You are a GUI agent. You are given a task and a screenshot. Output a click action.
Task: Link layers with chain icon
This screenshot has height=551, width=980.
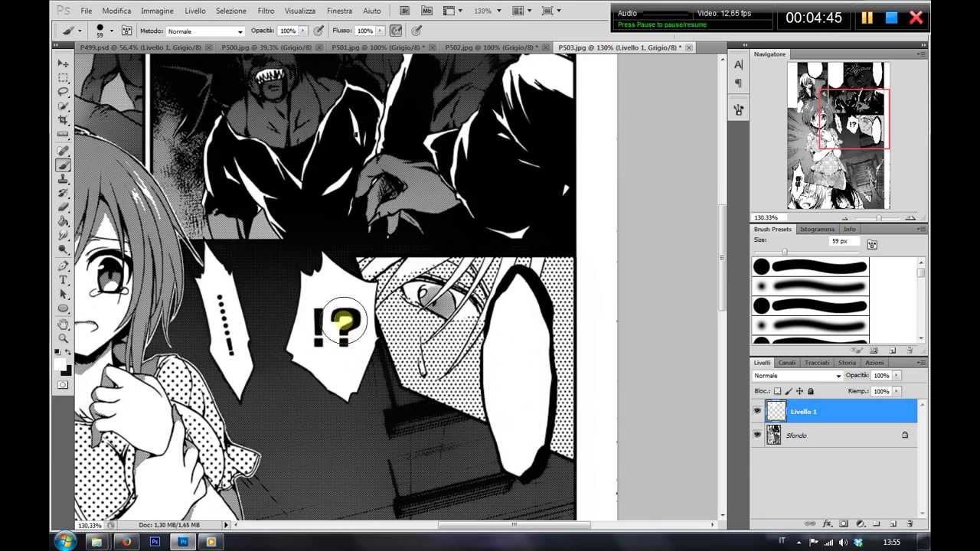click(810, 523)
